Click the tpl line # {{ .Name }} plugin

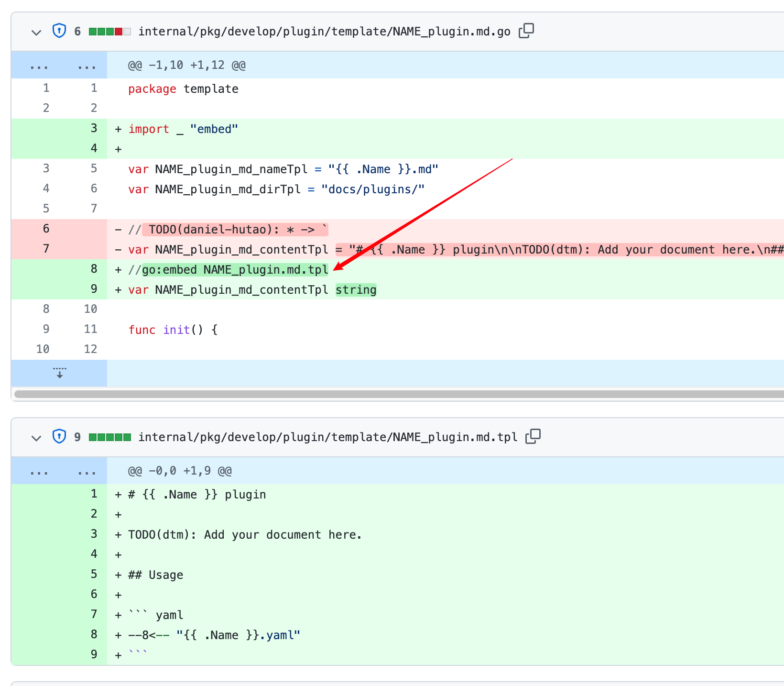(x=197, y=495)
